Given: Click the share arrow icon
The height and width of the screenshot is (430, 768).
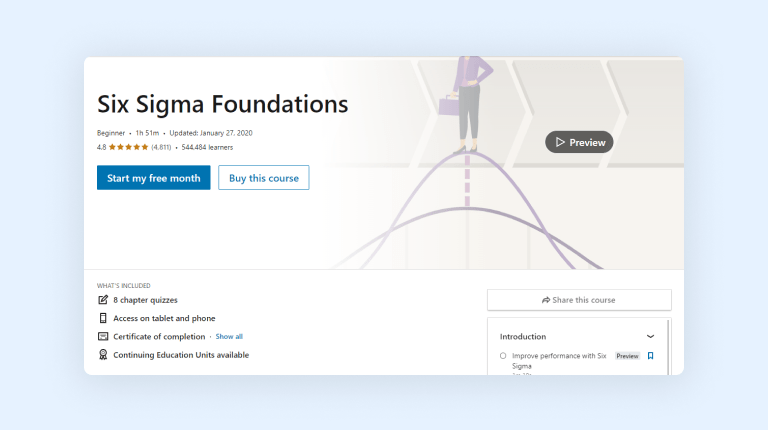Looking at the screenshot, I should point(546,300).
